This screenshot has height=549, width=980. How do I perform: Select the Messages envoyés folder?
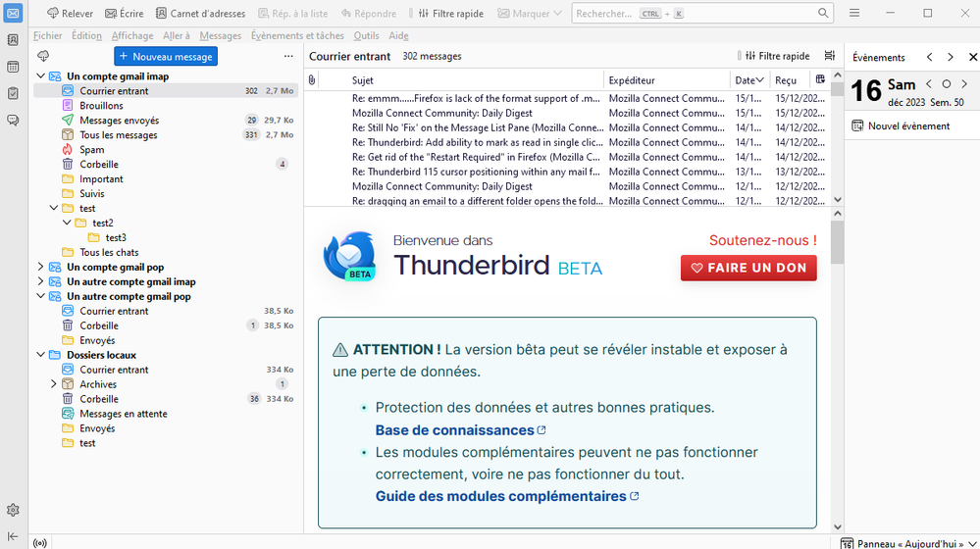[166, 120]
